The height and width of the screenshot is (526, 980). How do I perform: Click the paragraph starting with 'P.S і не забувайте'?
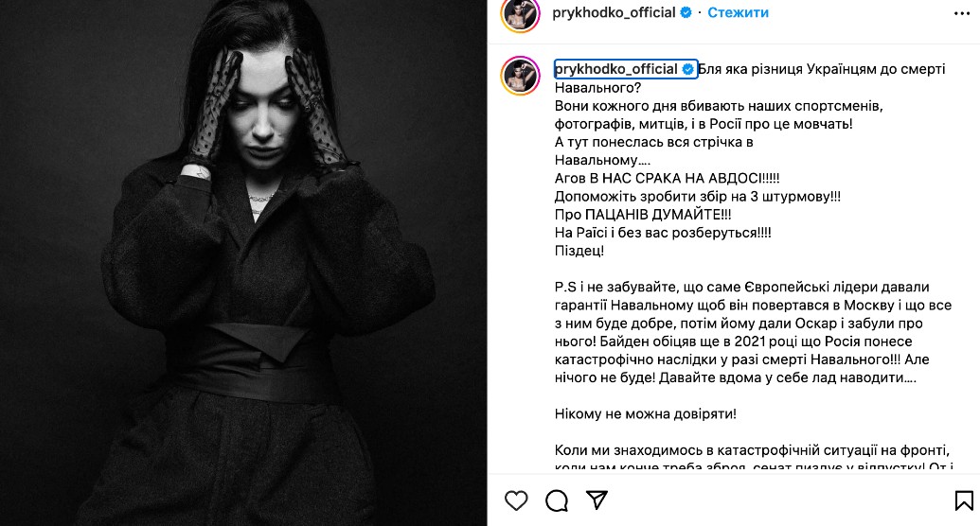tap(753, 332)
